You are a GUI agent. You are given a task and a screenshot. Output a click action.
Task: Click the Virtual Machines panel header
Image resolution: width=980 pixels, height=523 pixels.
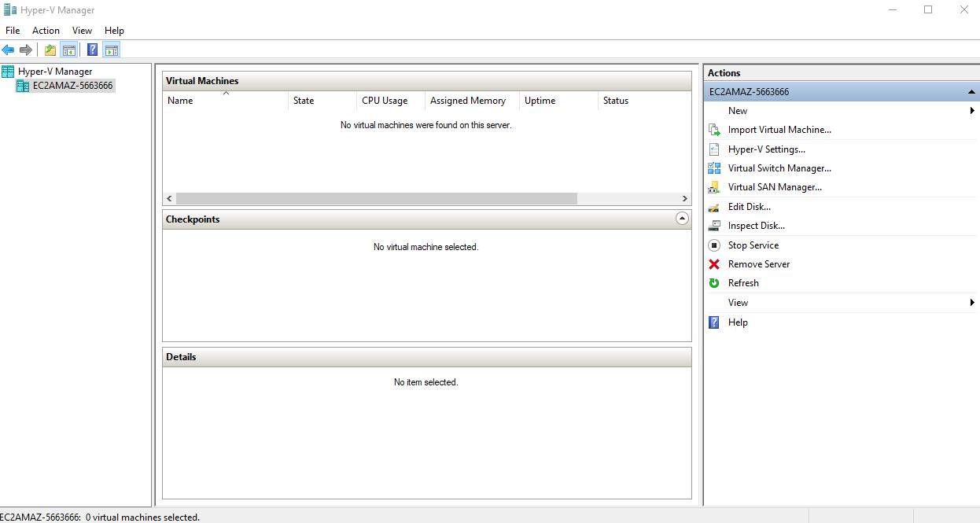click(x=427, y=81)
